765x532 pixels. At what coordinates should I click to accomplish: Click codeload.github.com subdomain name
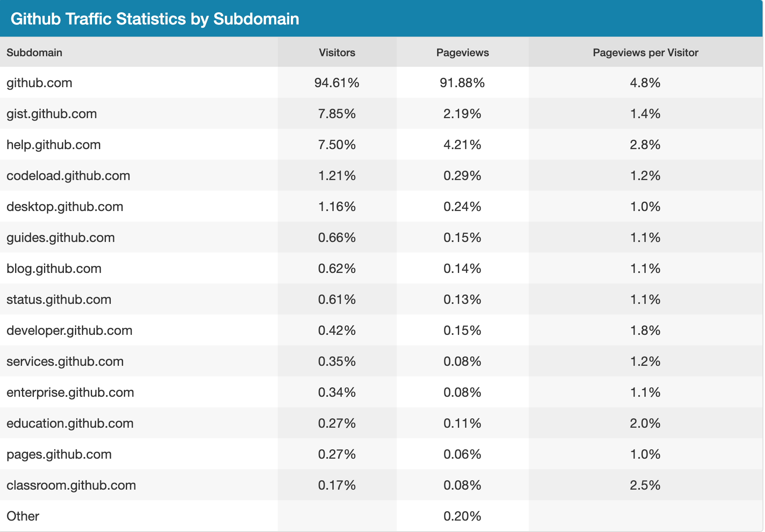[x=68, y=176]
